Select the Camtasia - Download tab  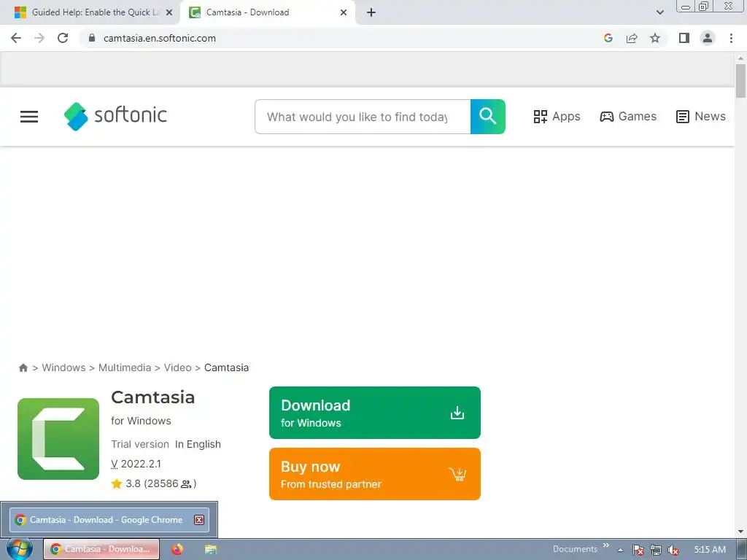[x=267, y=12]
